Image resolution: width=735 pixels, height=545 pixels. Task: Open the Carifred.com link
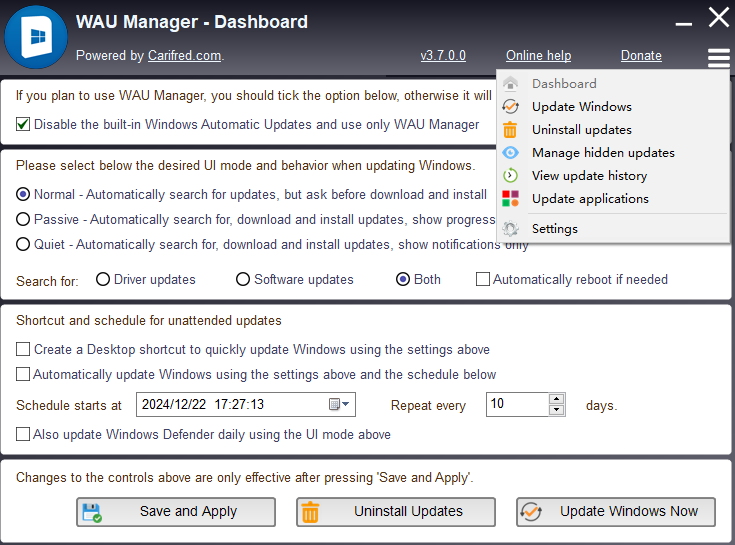pos(184,55)
